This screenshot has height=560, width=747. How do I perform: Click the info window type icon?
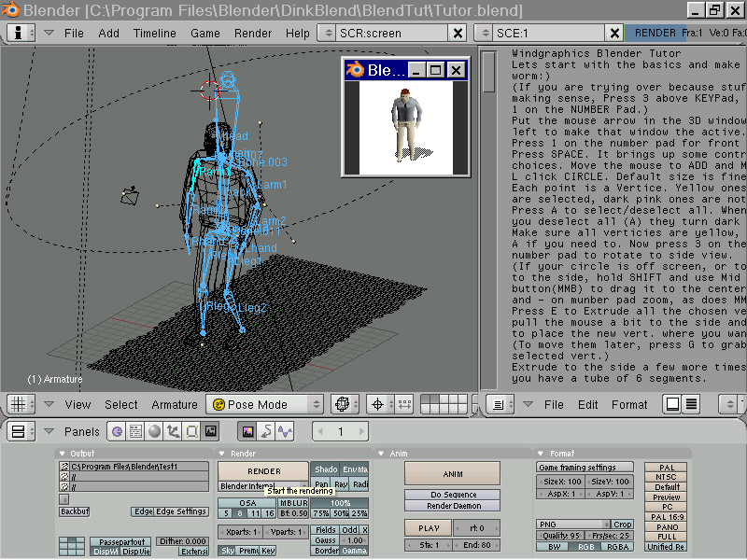point(17,33)
